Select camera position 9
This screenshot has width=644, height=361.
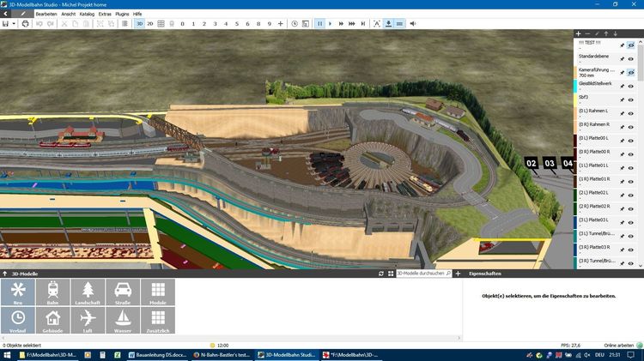tap(270, 24)
